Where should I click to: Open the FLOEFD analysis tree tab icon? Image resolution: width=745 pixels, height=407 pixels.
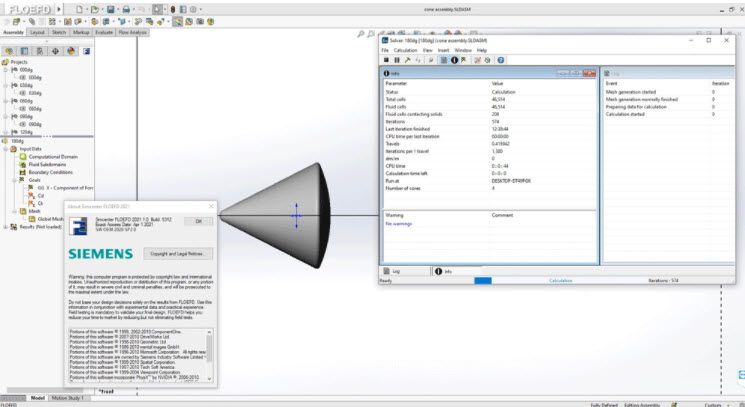(x=86, y=51)
